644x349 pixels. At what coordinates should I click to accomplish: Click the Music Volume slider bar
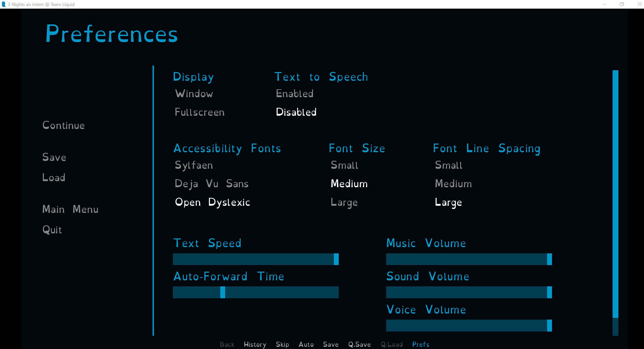click(x=469, y=259)
